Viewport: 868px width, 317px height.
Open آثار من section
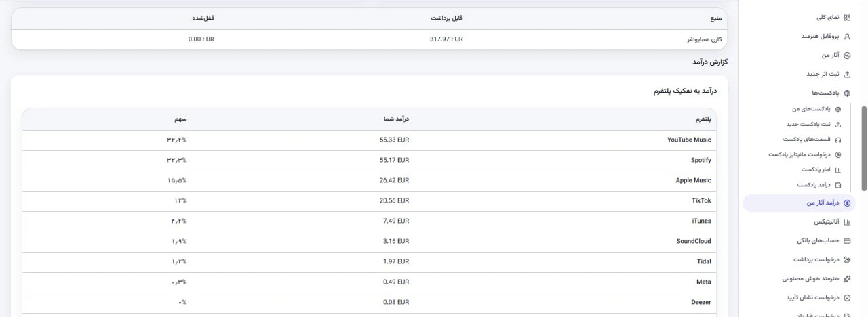(x=831, y=56)
